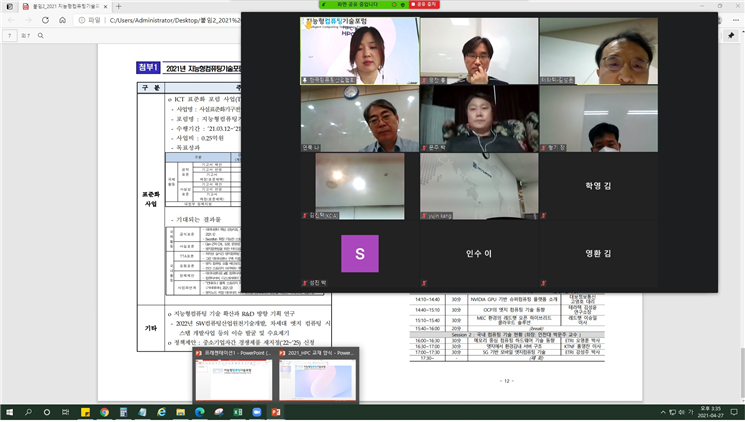745x422 pixels.
Task: Switch to Zoom on taskbar
Action: pyautogui.click(x=257, y=412)
